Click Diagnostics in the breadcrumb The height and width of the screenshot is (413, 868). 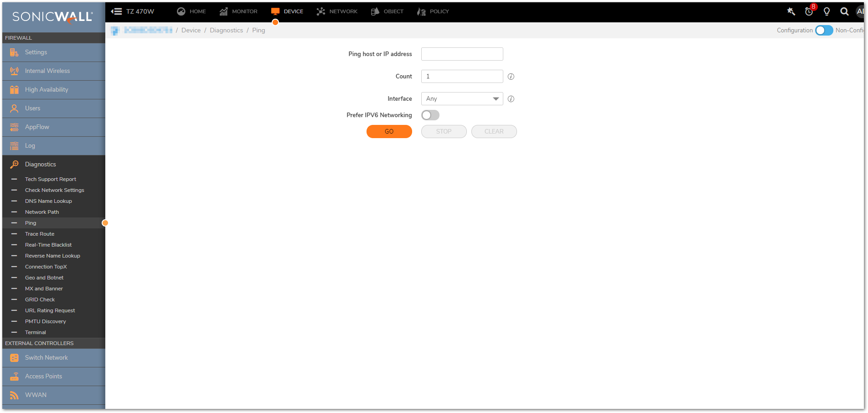click(x=227, y=31)
